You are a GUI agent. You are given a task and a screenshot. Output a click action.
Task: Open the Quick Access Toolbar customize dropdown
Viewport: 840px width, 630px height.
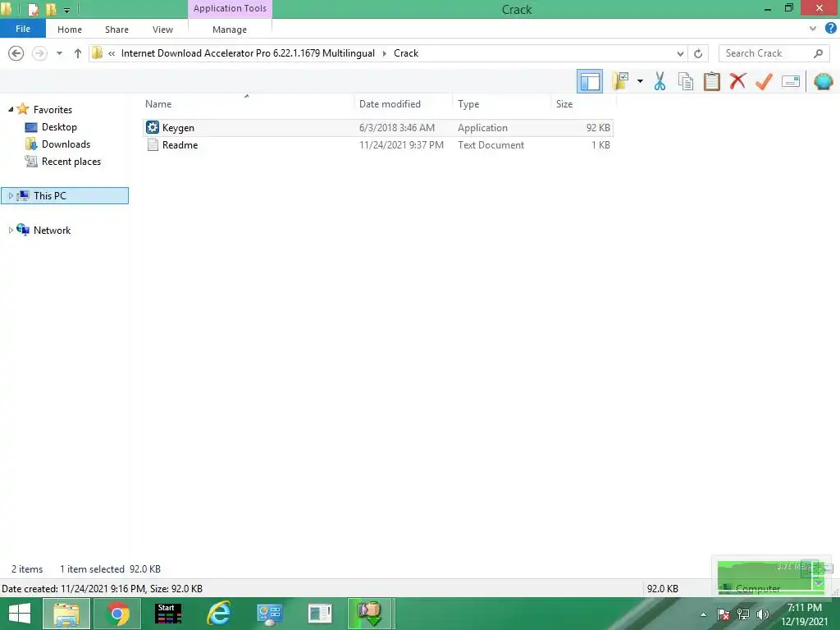[x=67, y=10]
